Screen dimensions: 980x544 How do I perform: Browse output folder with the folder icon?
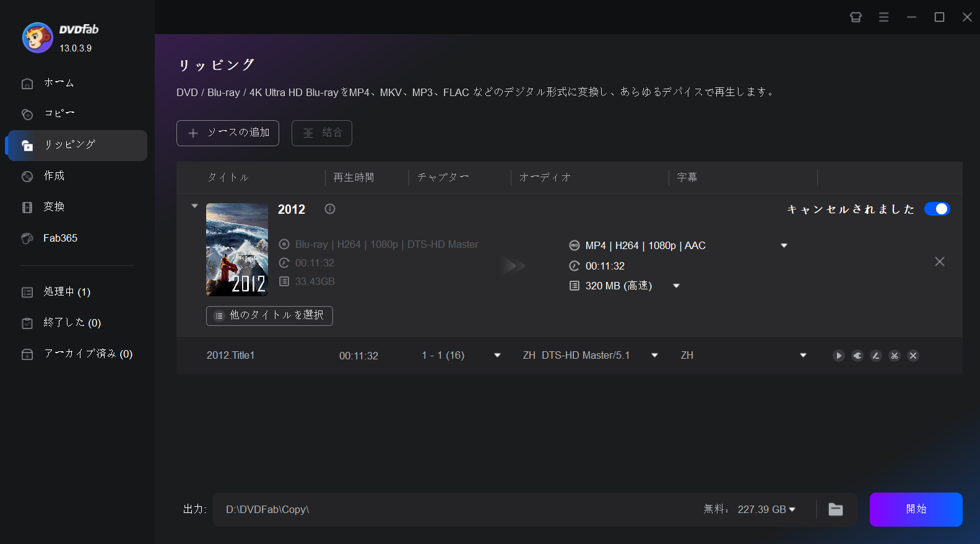[x=836, y=509]
